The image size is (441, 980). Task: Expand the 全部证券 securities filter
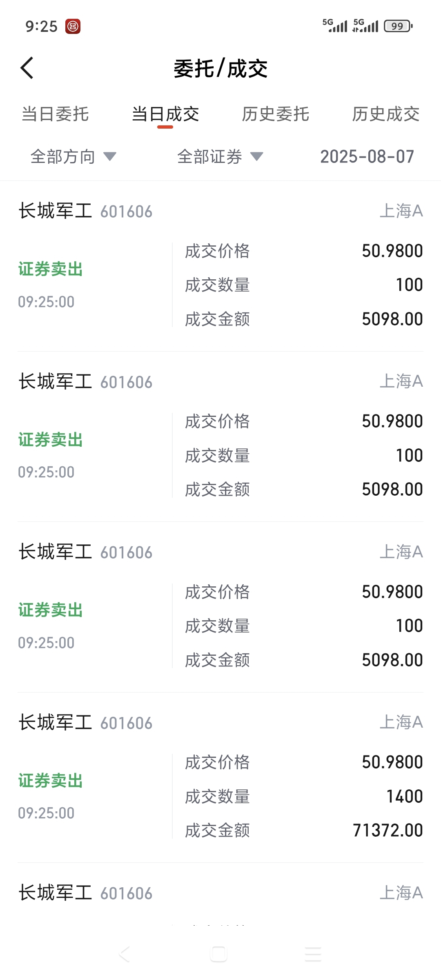220,156
